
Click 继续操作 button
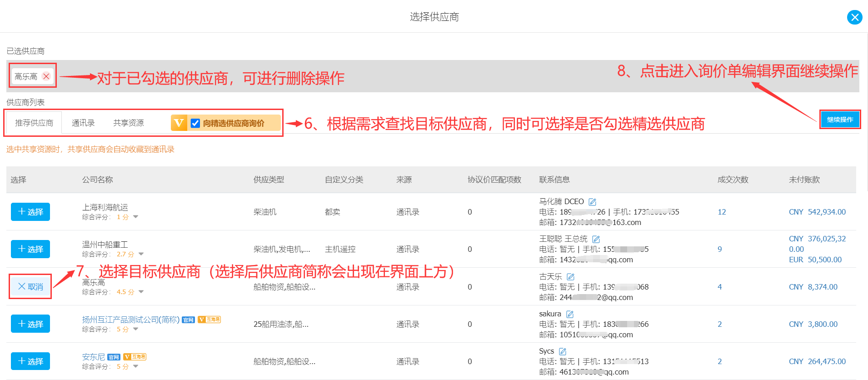840,120
